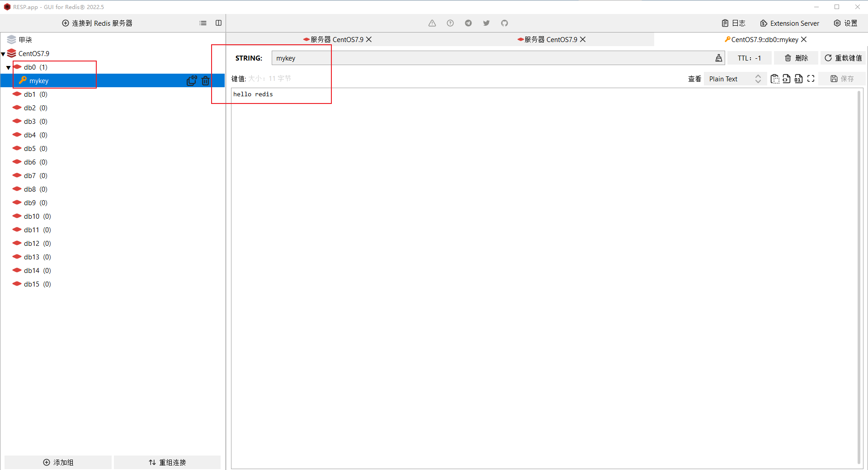Select db11 (0) database

(x=38, y=230)
